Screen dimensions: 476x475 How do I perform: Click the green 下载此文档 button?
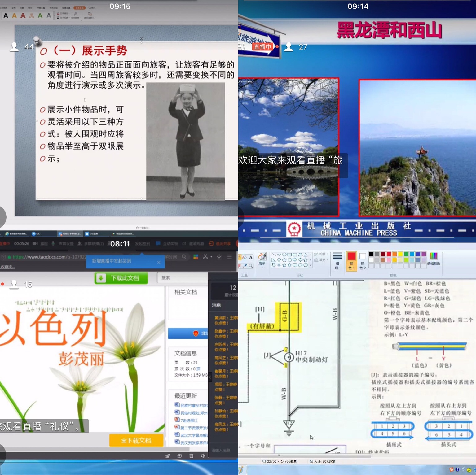pyautogui.click(x=121, y=278)
